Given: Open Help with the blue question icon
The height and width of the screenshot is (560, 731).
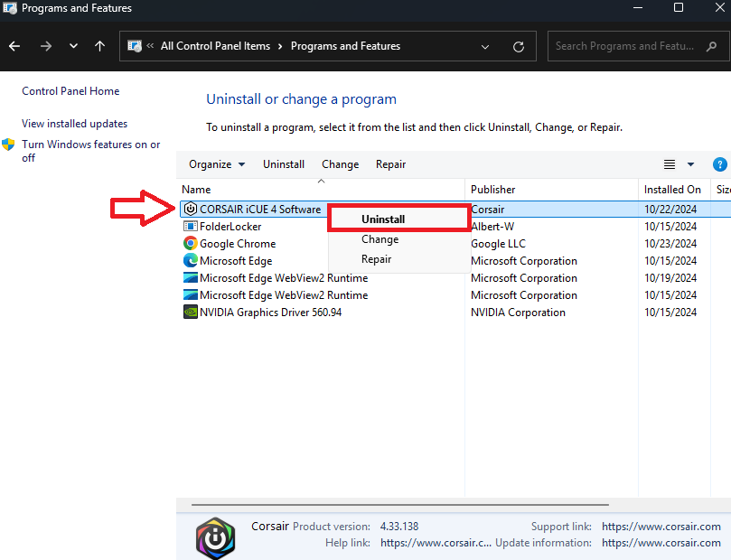Looking at the screenshot, I should pos(720,164).
